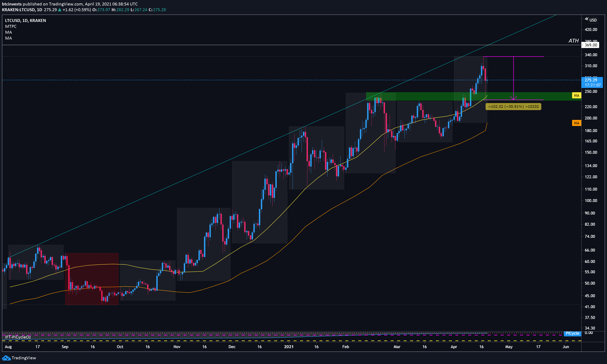The height and width of the screenshot is (364, 607).
Task: Select the white ATH horizontal line
Action: [292, 45]
